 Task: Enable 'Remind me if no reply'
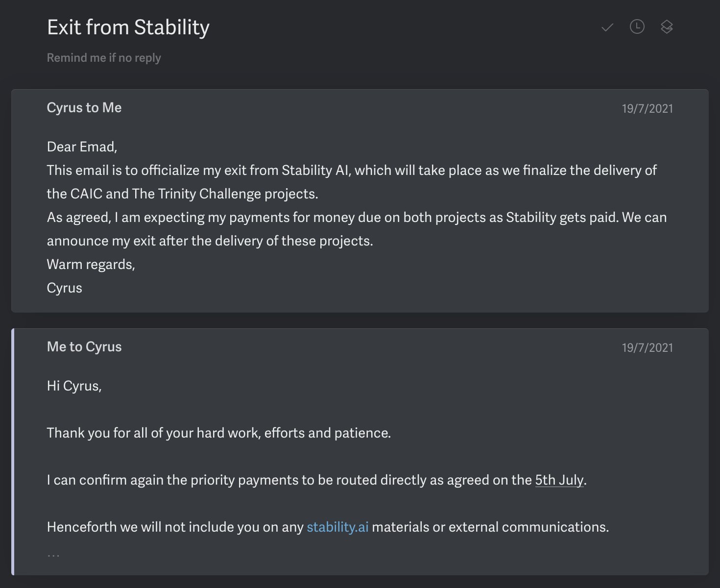pos(104,58)
